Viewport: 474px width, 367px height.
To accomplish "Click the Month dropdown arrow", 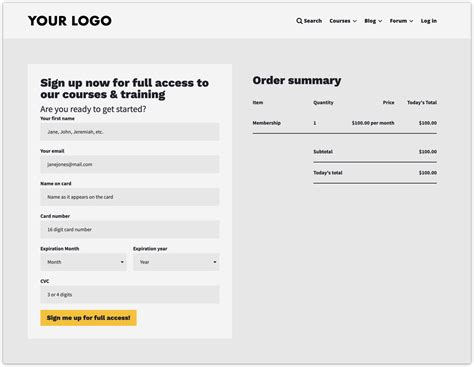I will pos(122,262).
